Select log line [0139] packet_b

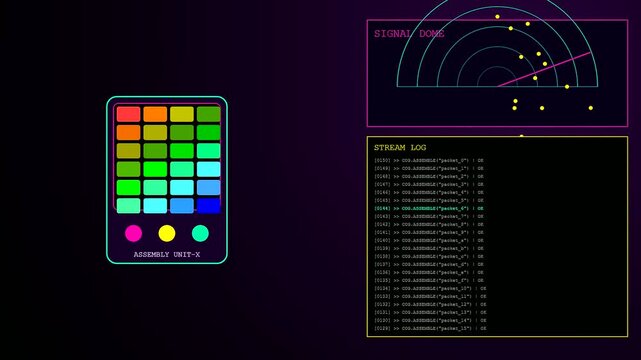[429, 248]
